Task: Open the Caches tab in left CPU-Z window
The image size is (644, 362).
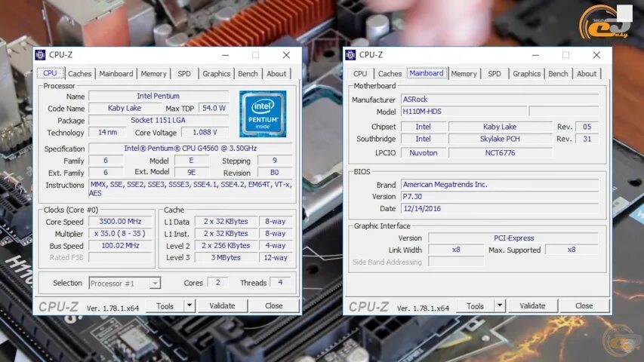Action: [80, 73]
